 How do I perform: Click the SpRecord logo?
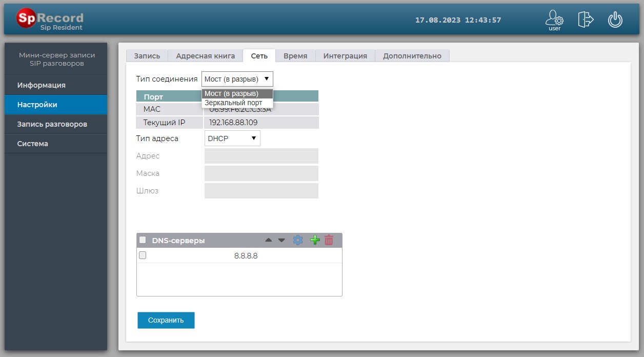pyautogui.click(x=50, y=19)
